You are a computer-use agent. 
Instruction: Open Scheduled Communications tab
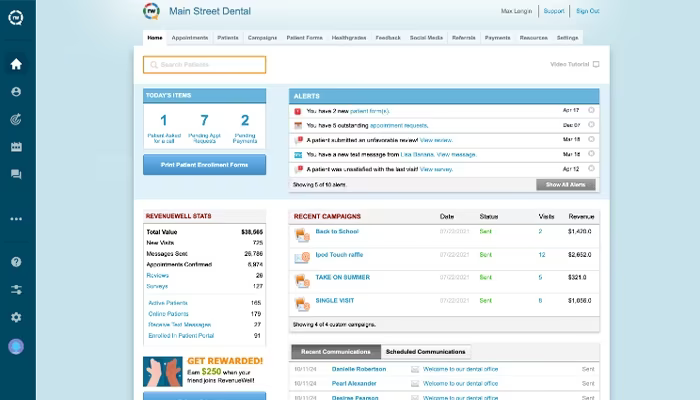tap(425, 352)
